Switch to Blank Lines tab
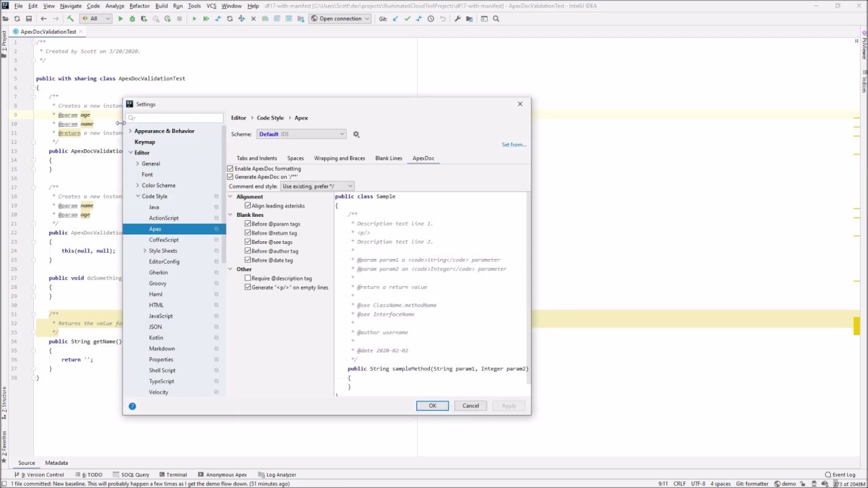This screenshot has width=868, height=488. coord(389,159)
